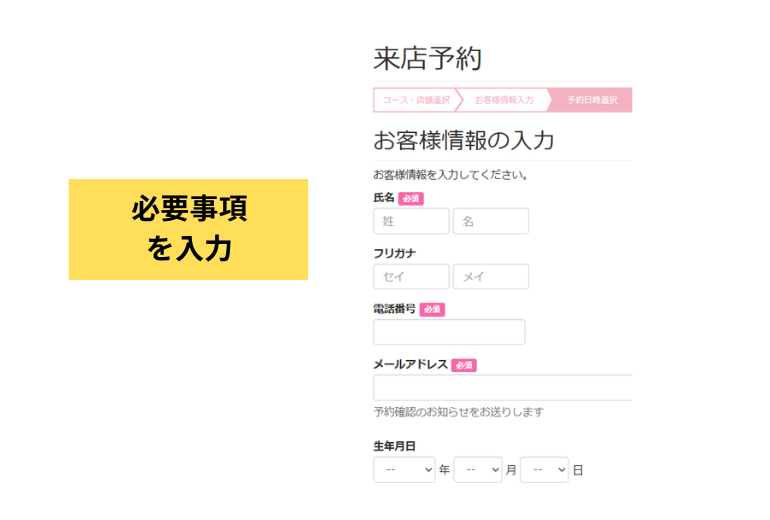Select the メールアドレス email field
Image resolution: width=770 pixels, height=520 pixels.
pyautogui.click(x=502, y=387)
